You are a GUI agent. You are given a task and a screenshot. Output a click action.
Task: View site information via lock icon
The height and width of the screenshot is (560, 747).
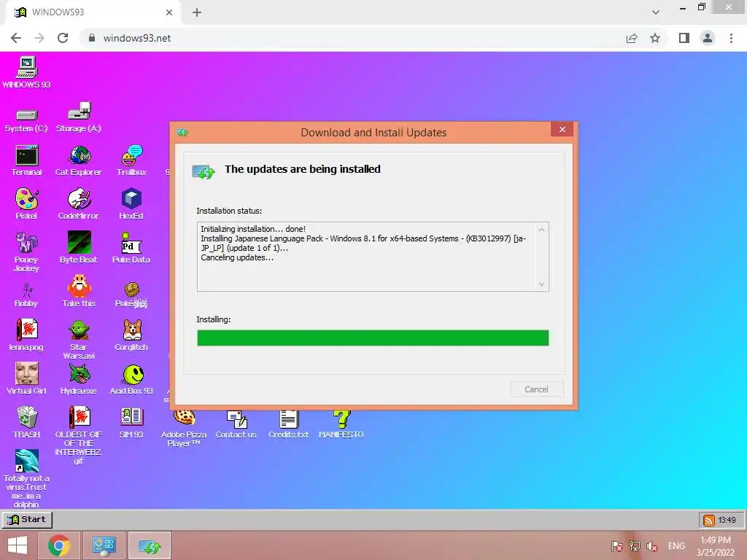[92, 38]
